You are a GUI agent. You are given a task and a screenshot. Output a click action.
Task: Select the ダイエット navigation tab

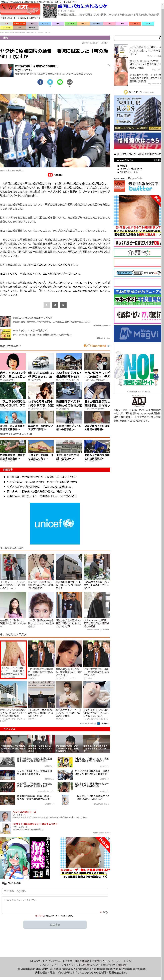click(x=7, y=28)
